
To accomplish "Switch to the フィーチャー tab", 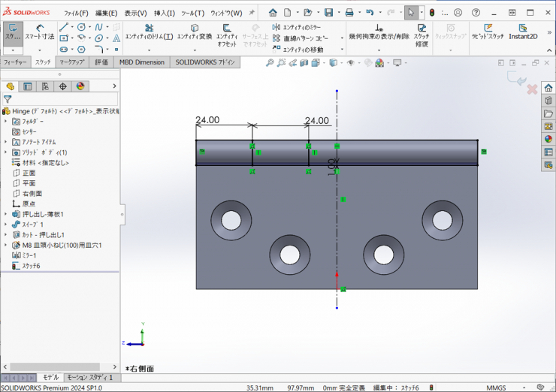I will pos(16,62).
